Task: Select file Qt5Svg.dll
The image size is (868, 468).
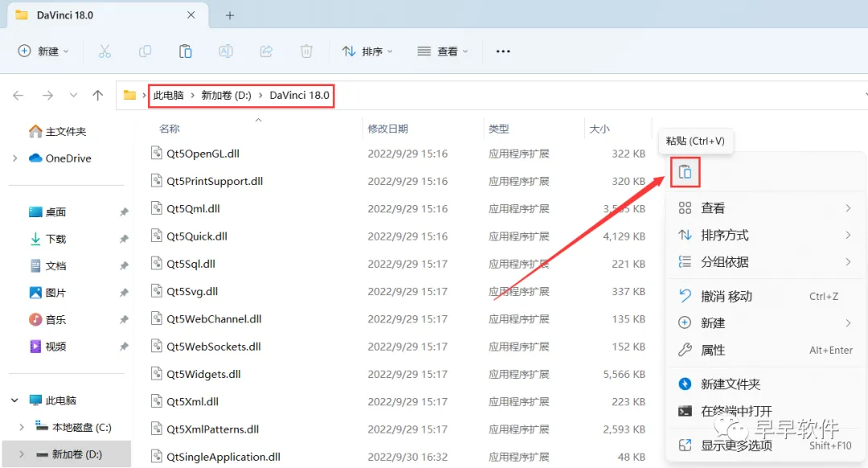Action: (192, 291)
